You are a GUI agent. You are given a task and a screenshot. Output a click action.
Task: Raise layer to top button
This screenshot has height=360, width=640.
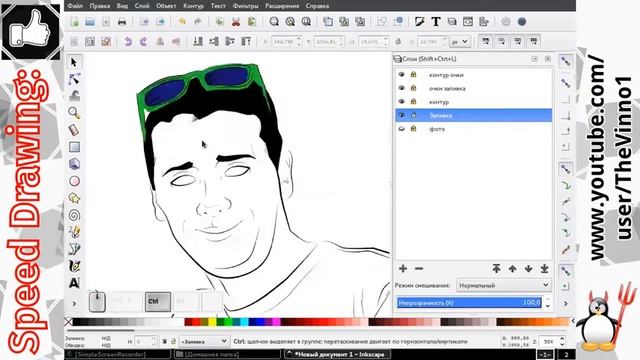(x=496, y=269)
